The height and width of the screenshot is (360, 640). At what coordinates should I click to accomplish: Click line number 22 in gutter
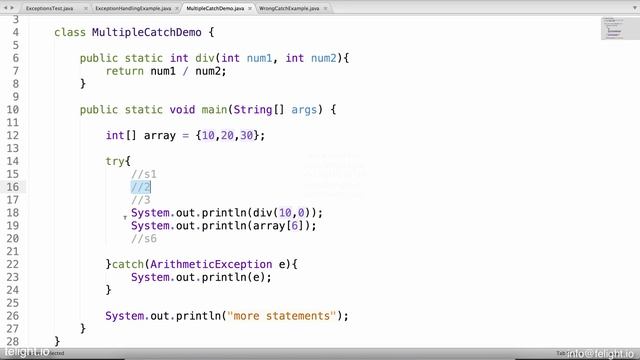tap(13, 264)
